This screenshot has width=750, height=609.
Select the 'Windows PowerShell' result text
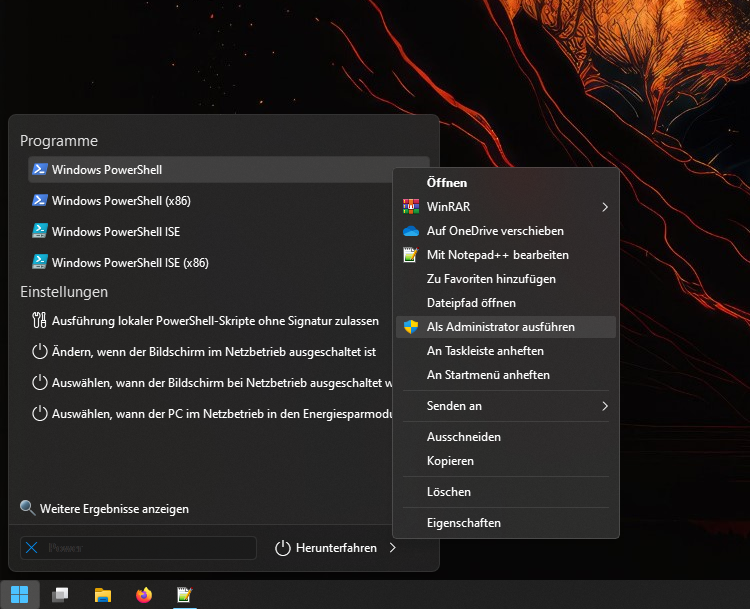(107, 169)
